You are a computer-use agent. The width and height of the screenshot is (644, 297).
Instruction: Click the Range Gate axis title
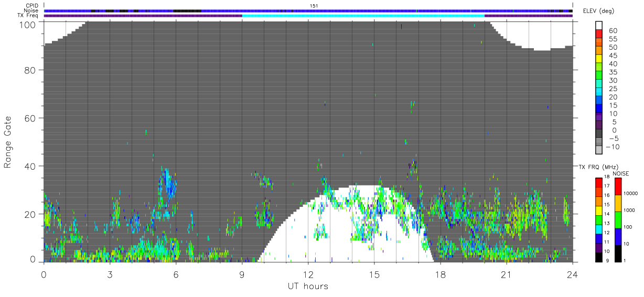click(x=8, y=142)
